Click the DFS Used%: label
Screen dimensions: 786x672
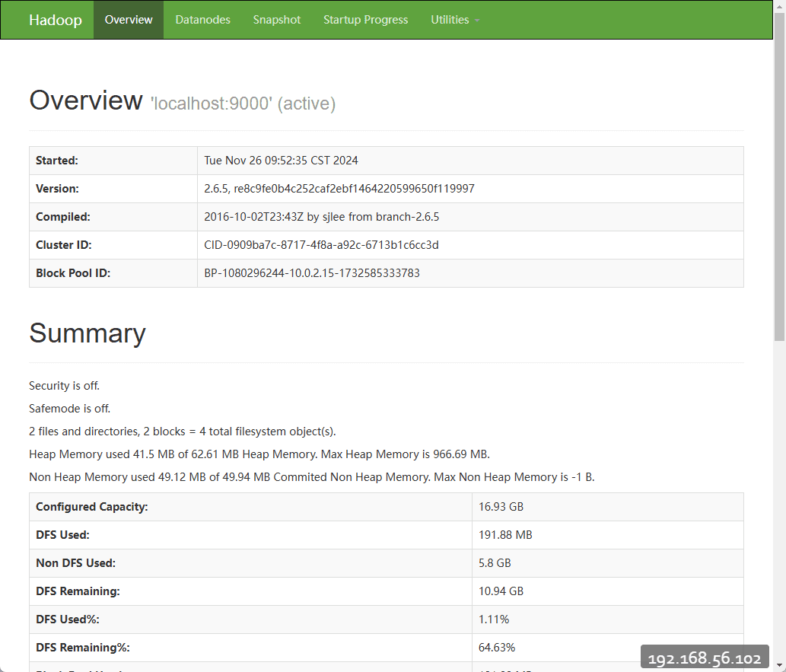[x=68, y=619]
